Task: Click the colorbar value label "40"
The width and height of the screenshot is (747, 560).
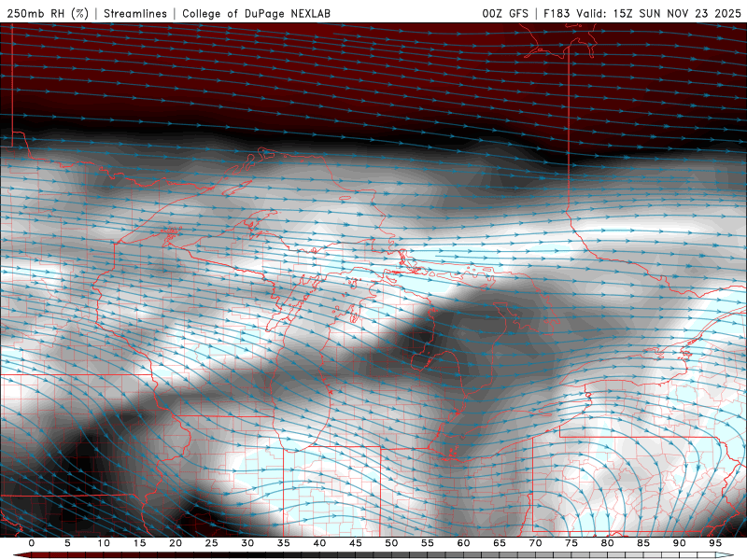Action: click(319, 543)
